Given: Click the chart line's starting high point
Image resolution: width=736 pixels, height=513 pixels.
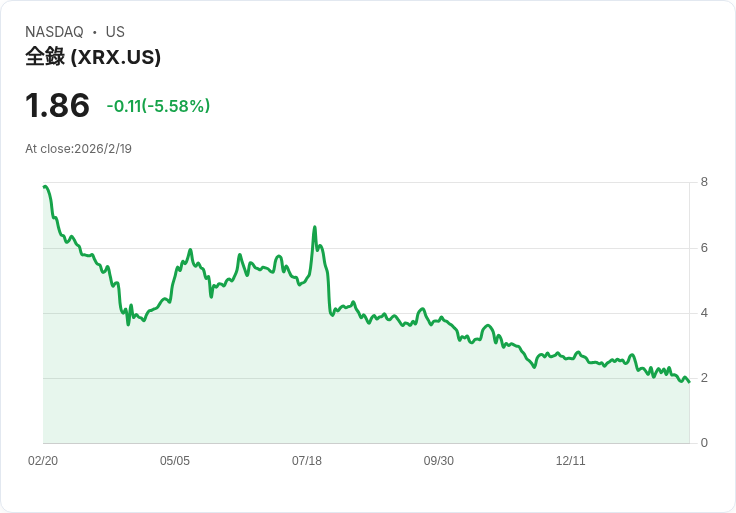Looking at the screenshot, I should [x=45, y=186].
